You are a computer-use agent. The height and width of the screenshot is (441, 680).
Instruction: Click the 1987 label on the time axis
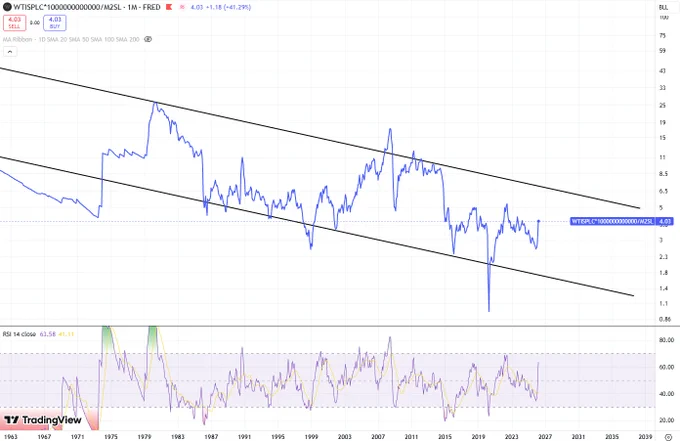211,436
